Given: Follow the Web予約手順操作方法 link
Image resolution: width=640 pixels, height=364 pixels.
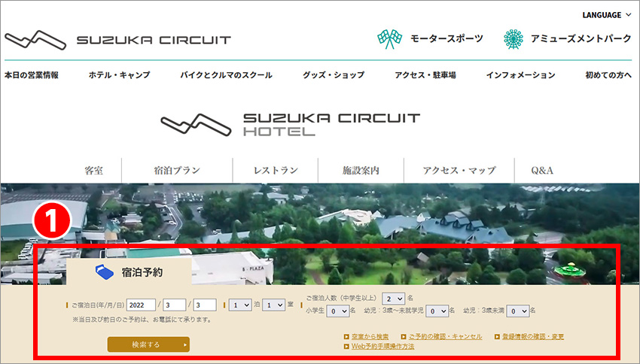Looking at the screenshot, I should pyautogui.click(x=382, y=347).
